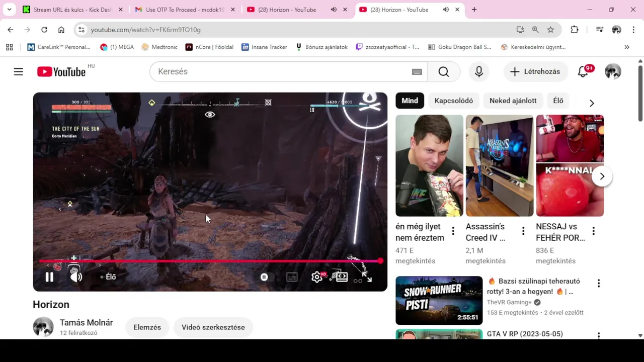Image resolution: width=644 pixels, height=362 pixels.
Task: Open the NESSAJ vs FEHÉR POR Short
Action: point(570,166)
